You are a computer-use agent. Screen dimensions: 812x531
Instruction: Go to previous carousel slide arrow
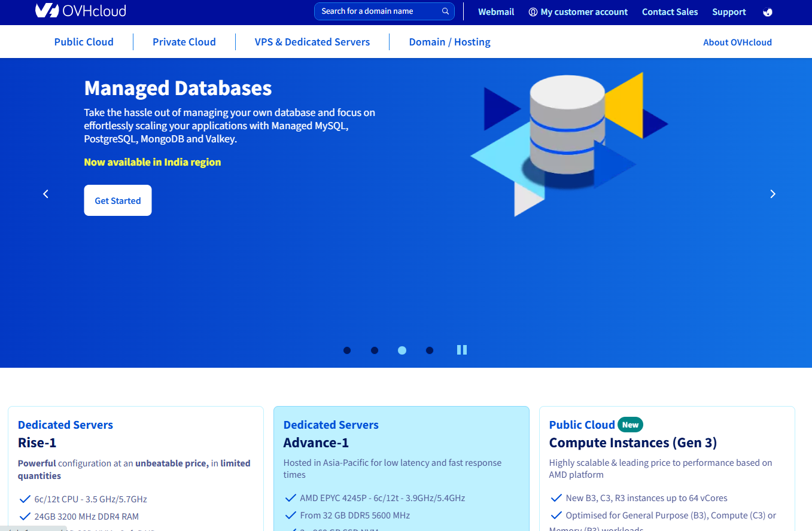tap(46, 194)
